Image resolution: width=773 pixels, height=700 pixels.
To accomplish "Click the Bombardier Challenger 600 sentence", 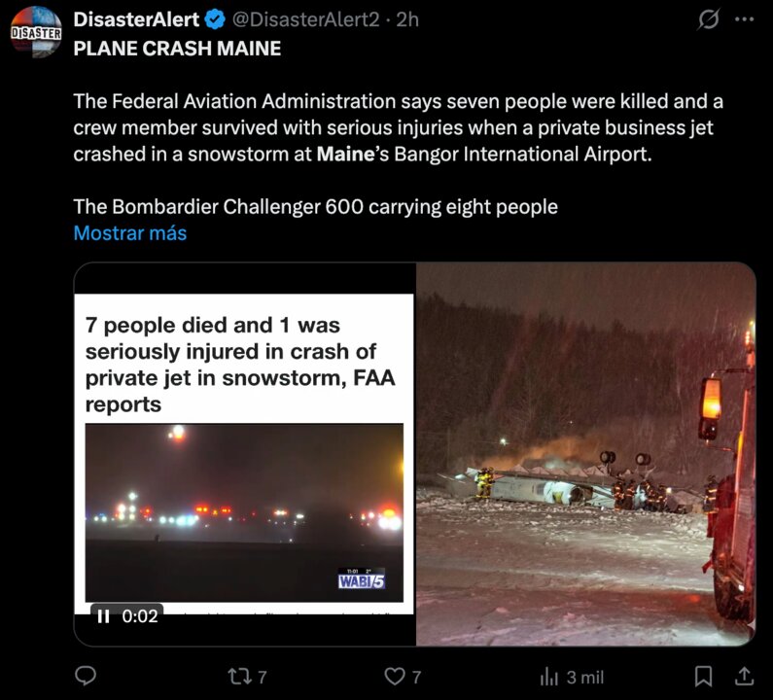I will pos(315,206).
